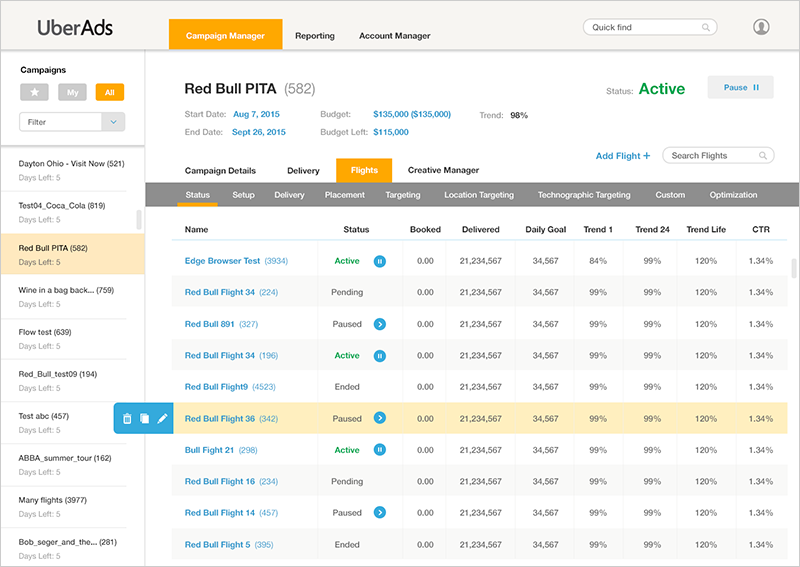Viewport: 800px width, 567px height.
Task: Click the Quick find input field
Action: (650, 28)
